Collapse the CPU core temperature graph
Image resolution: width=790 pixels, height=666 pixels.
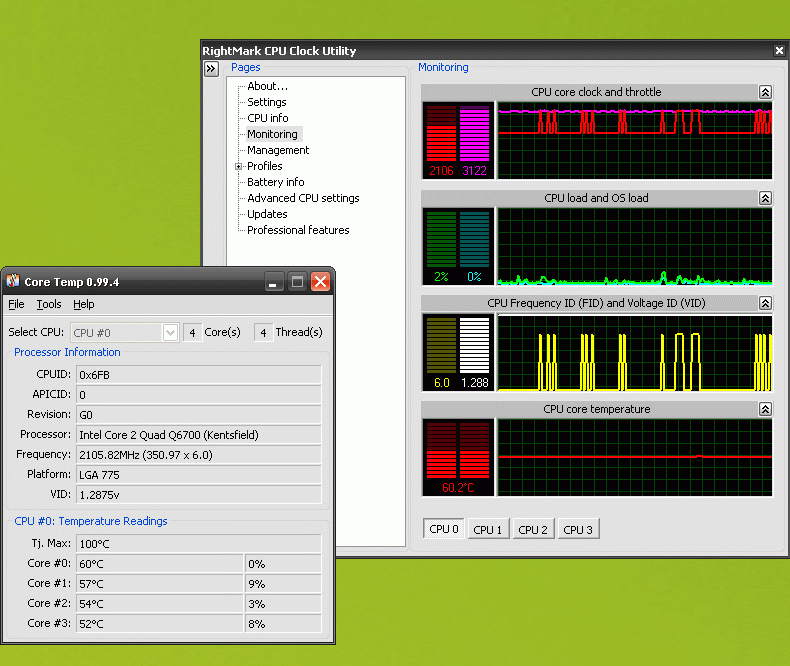click(765, 409)
